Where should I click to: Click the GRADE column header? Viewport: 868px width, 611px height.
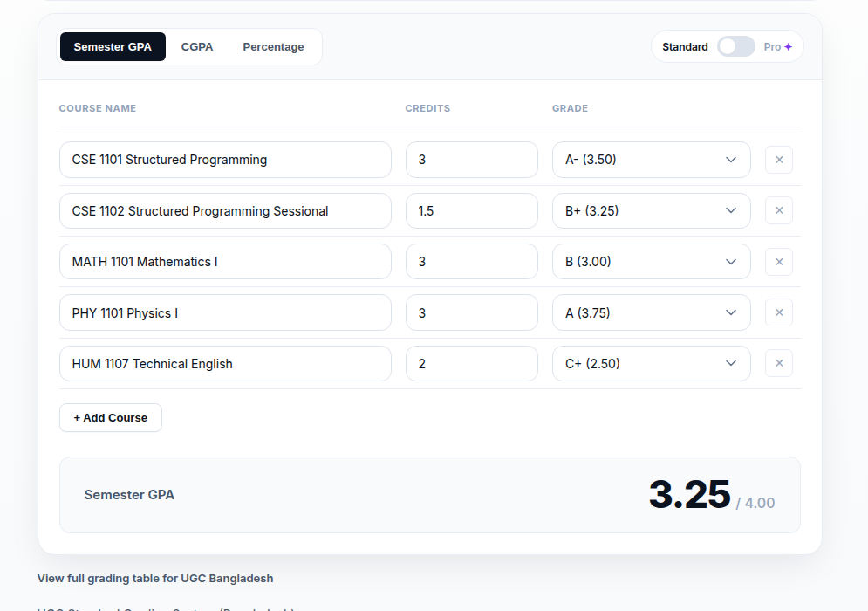click(571, 108)
